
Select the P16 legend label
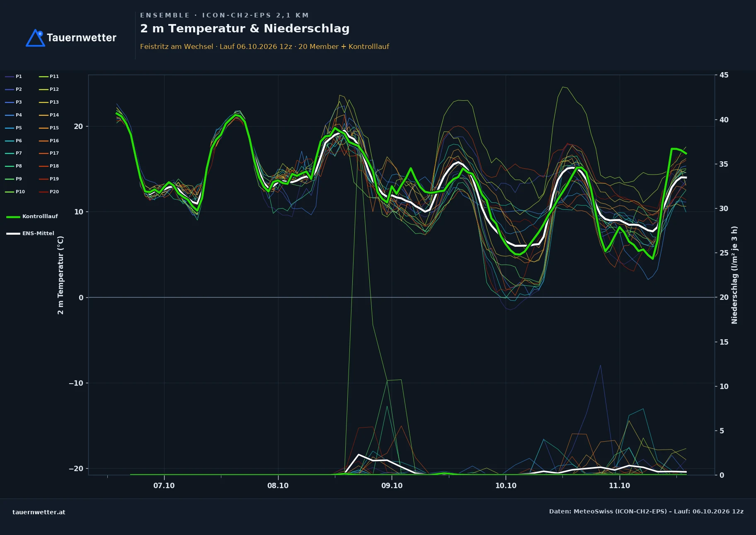pyautogui.click(x=54, y=141)
